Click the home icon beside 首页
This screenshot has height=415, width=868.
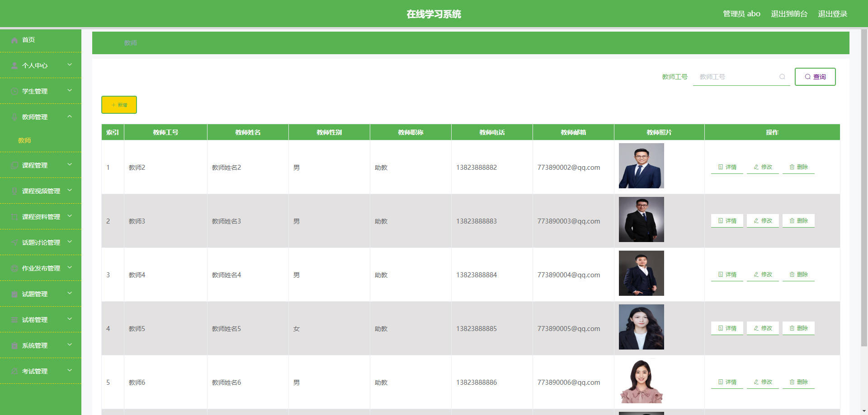pos(14,40)
